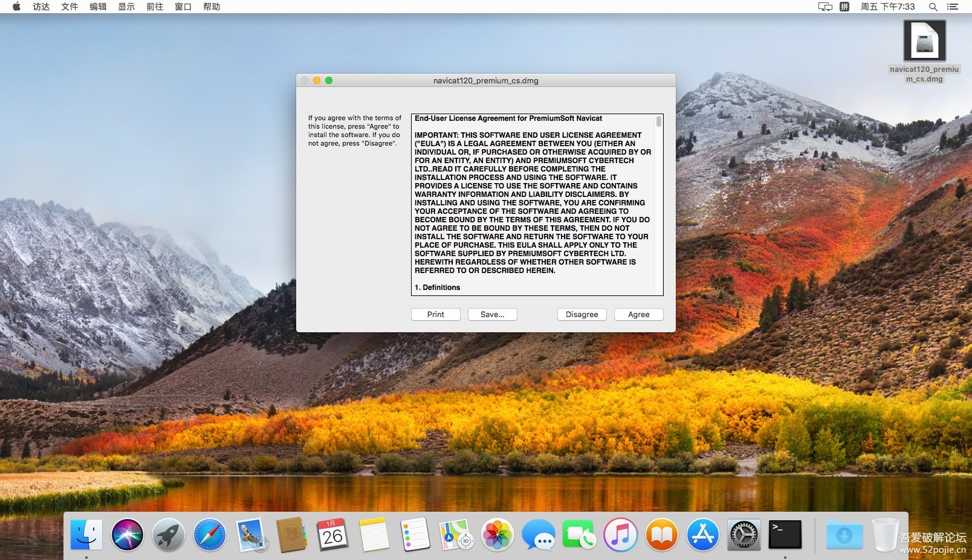Open Safari compass icon in Dock

click(209, 535)
